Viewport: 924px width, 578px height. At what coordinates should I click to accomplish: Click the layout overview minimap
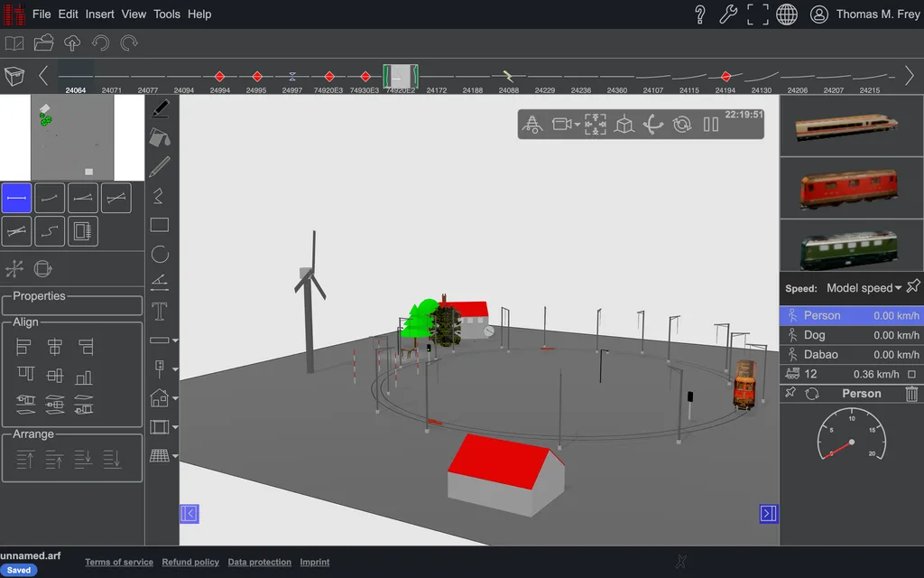(72, 137)
